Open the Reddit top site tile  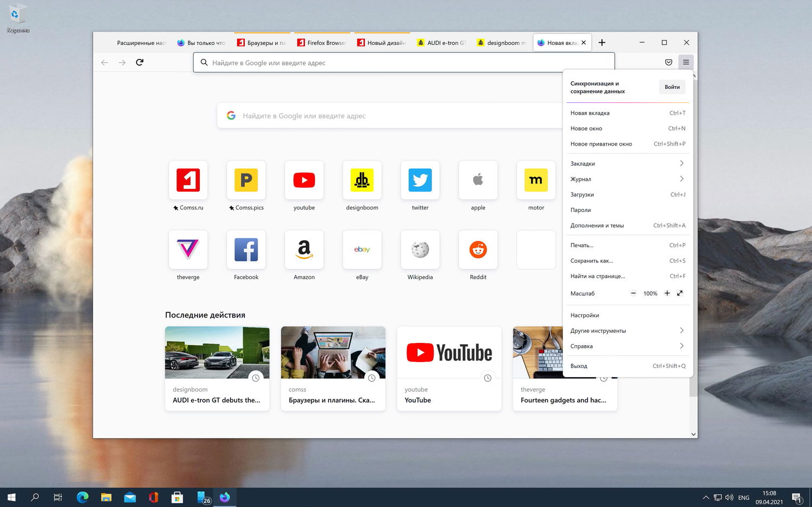pos(478,249)
